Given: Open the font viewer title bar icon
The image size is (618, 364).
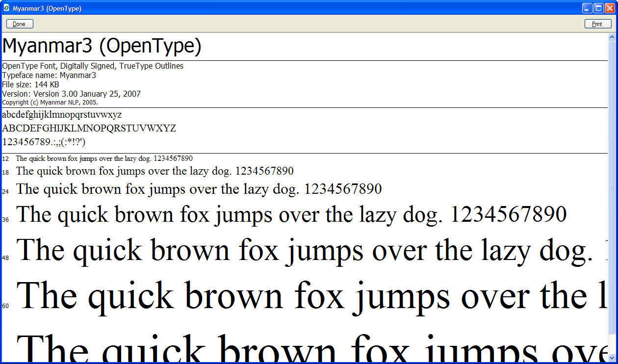Looking at the screenshot, I should coord(6,8).
